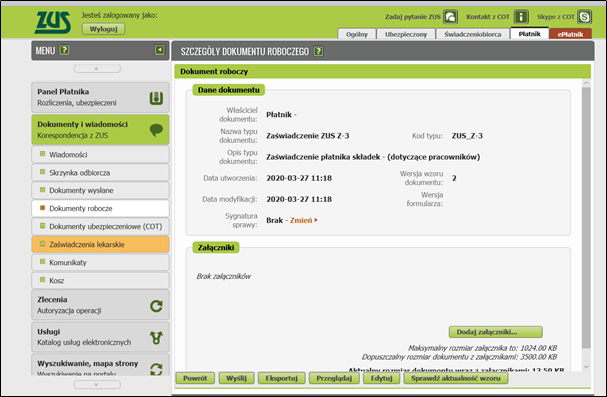
Task: Click the 'ZUS_Z-3' type code value
Action: pos(467,136)
